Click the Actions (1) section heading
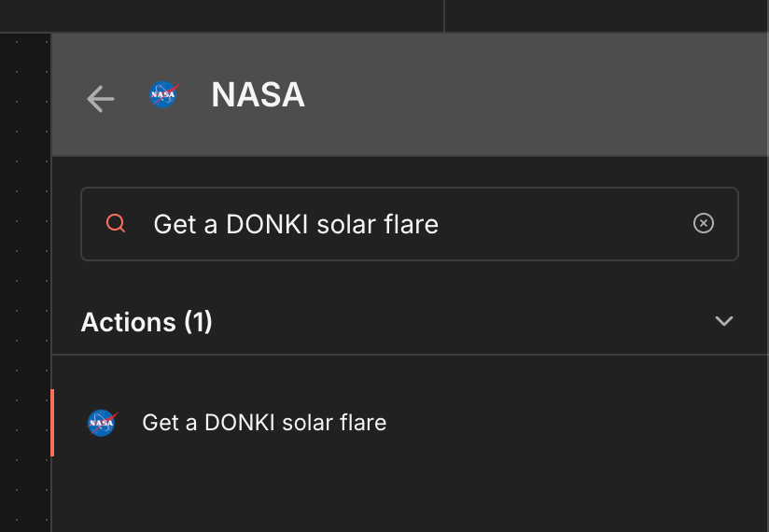Screen dimensions: 769x532 point(147,322)
